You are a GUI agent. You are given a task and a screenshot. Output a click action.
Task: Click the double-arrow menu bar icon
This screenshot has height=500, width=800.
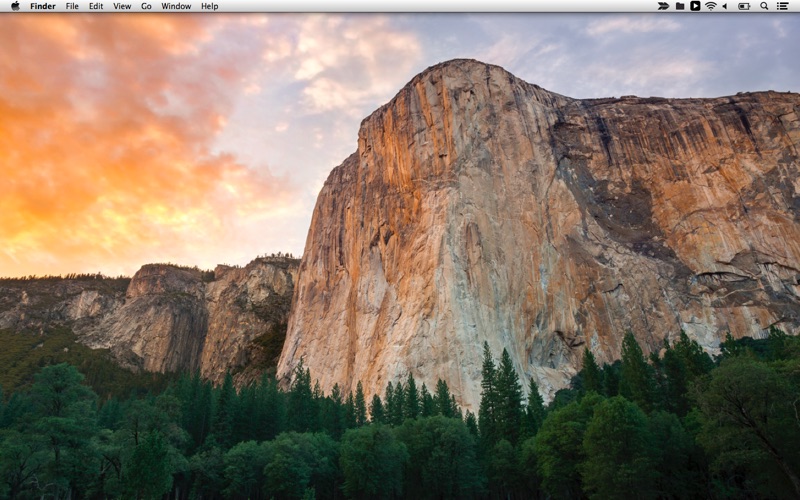tap(663, 6)
